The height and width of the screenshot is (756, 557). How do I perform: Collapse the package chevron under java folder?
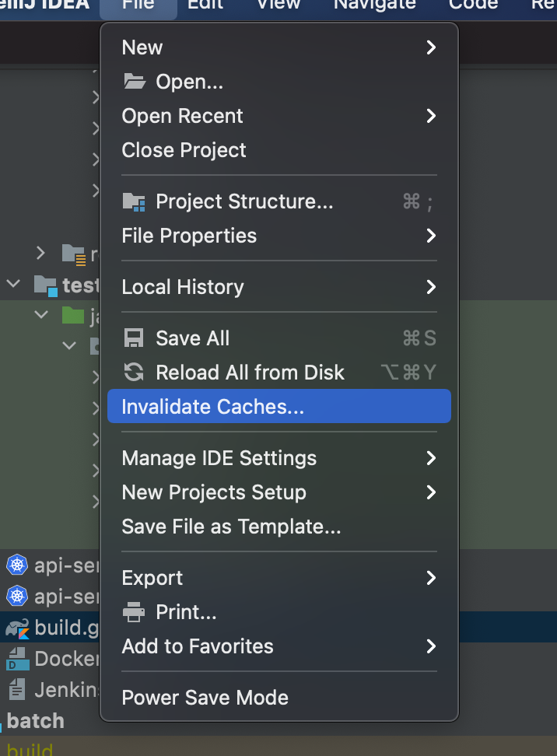(69, 345)
